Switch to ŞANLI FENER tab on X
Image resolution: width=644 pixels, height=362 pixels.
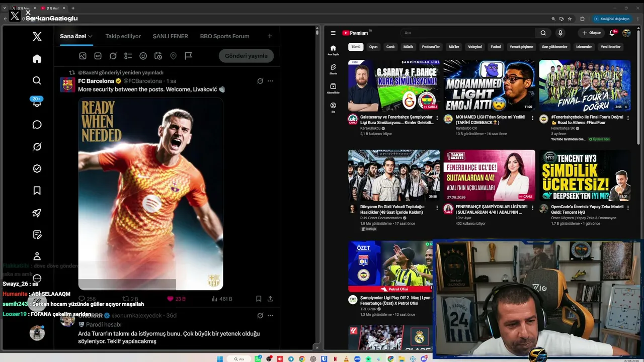tap(171, 36)
